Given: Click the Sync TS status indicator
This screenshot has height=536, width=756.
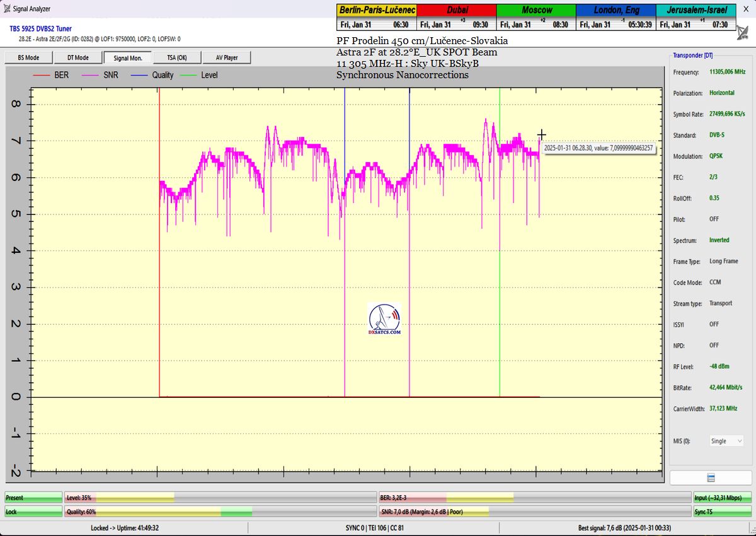Looking at the screenshot, I should coord(722,512).
